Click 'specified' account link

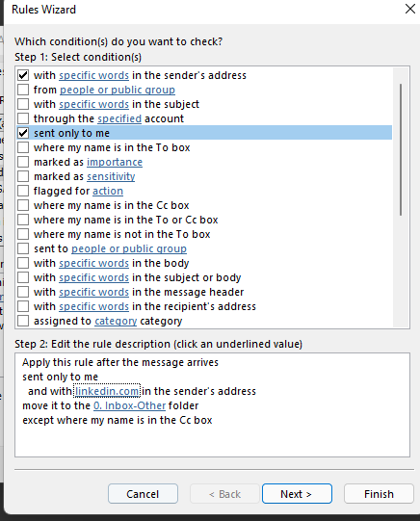[x=119, y=118]
